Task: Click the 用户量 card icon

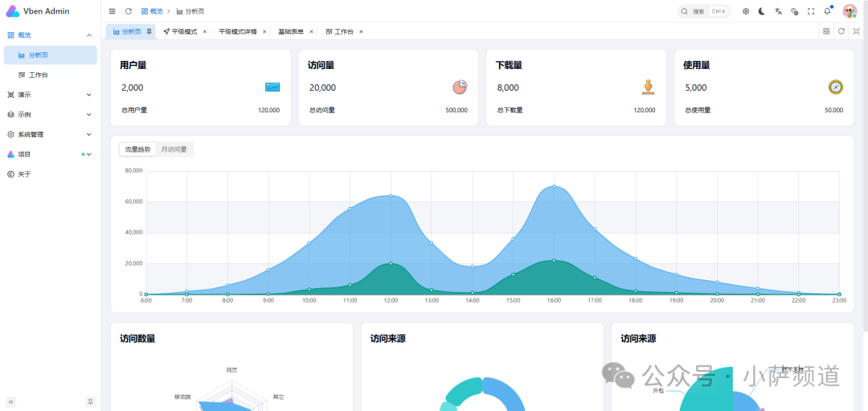Action: [272, 87]
